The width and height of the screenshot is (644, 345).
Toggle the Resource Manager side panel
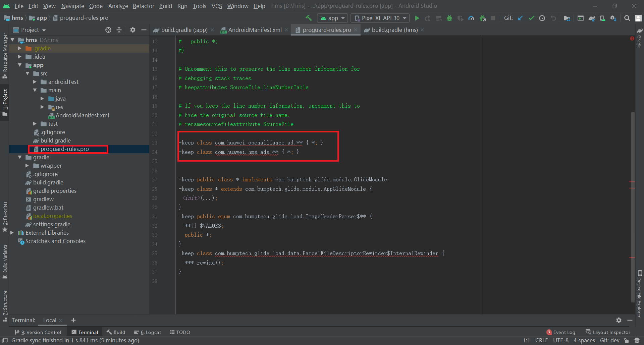(x=5, y=56)
